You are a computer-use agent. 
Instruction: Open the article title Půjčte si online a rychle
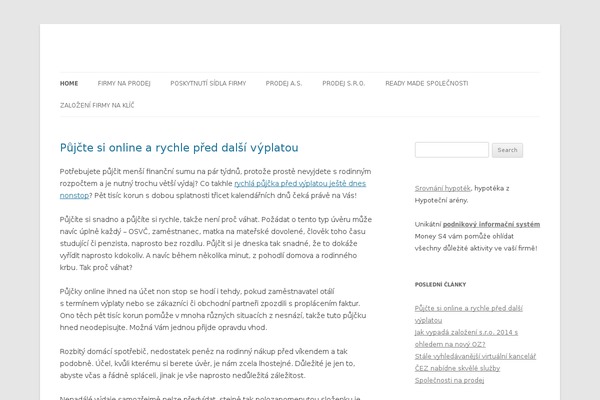179,148
